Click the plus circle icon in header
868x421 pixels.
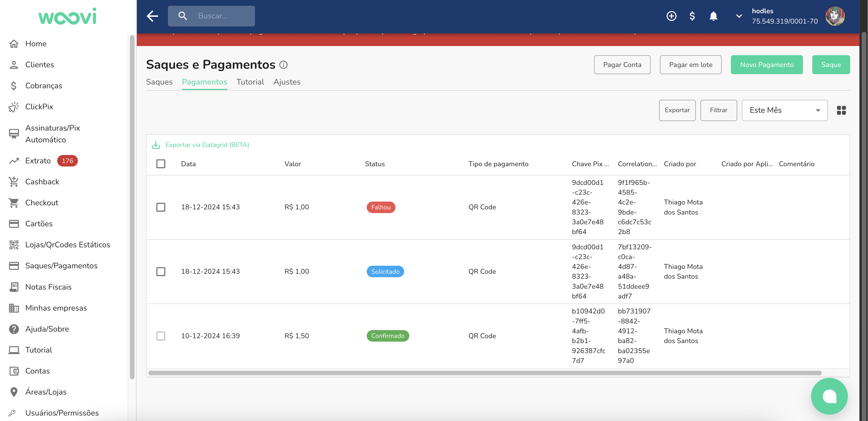(671, 16)
